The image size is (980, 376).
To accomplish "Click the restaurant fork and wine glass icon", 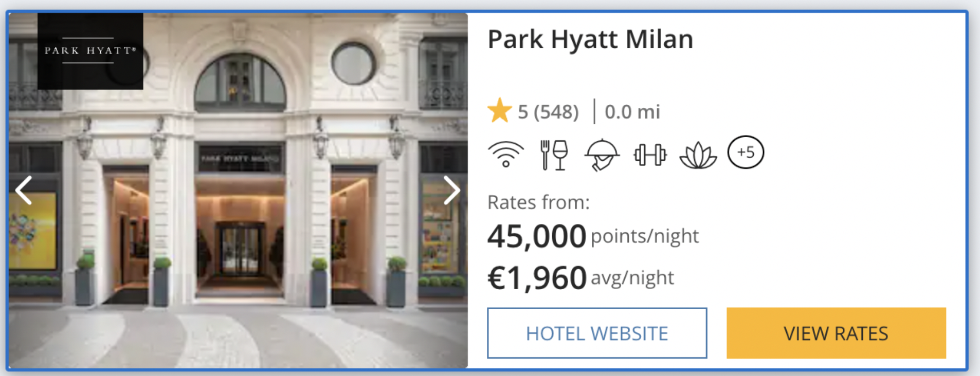I will pos(554,155).
